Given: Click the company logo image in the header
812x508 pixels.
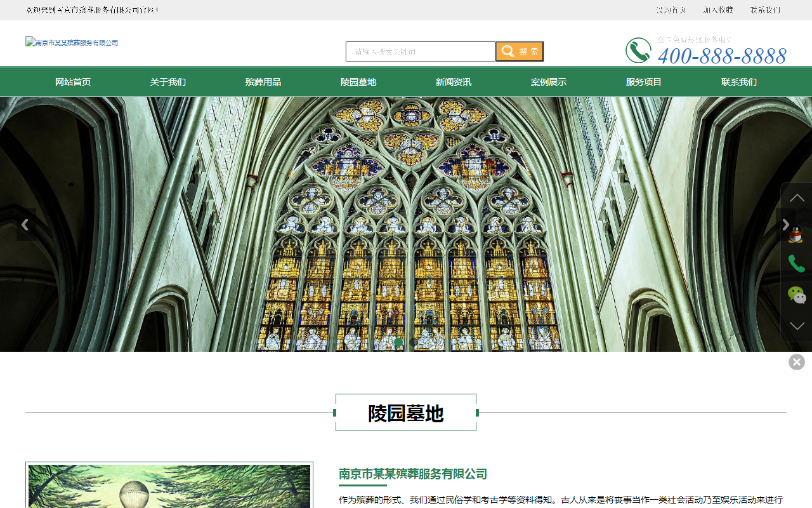Looking at the screenshot, I should (72, 43).
